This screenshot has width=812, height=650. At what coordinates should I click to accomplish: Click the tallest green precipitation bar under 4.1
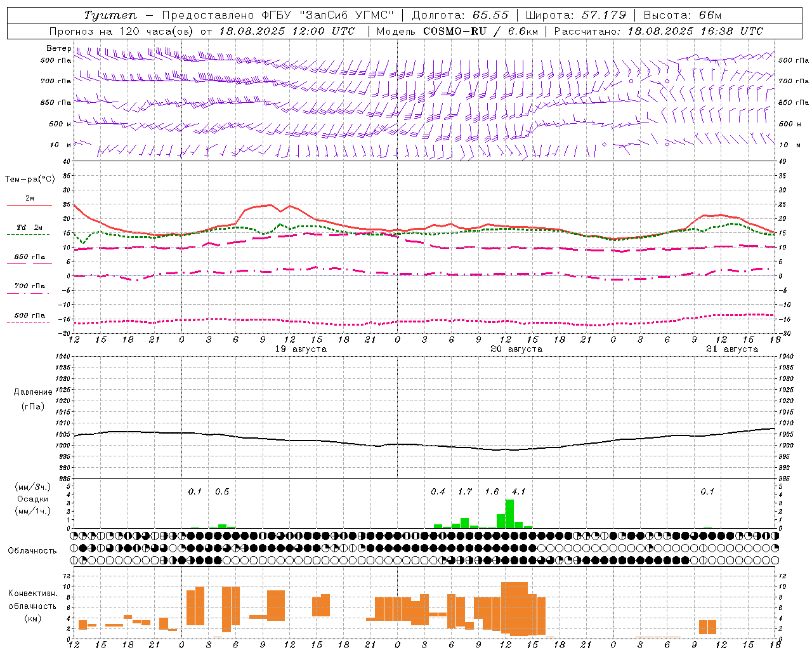509,514
